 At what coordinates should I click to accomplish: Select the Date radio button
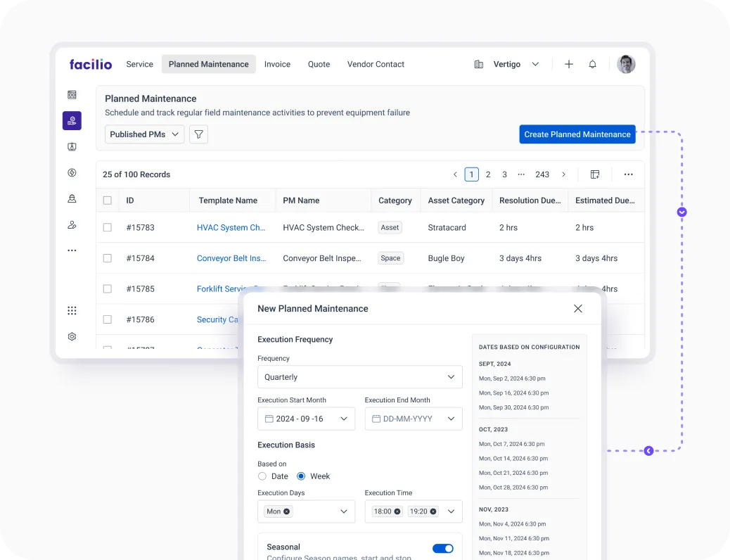coord(262,476)
